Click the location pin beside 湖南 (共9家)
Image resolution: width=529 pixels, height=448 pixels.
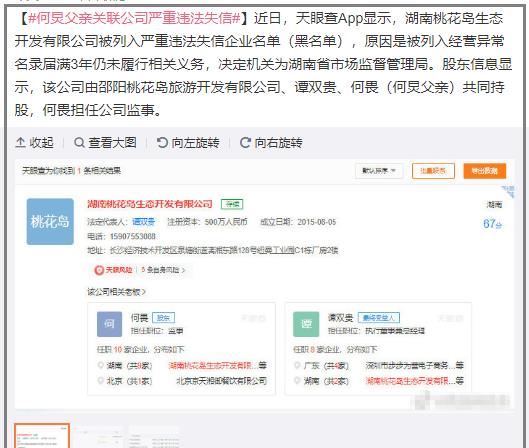pos(100,365)
